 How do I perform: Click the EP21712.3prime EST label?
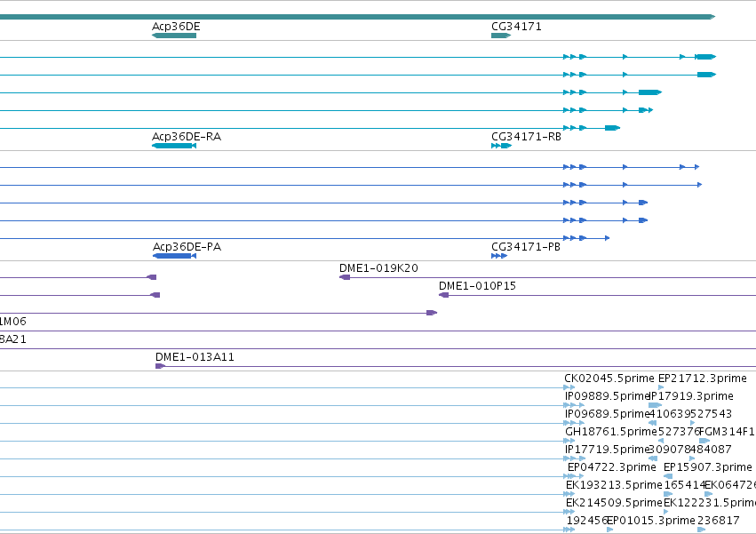coord(703,379)
